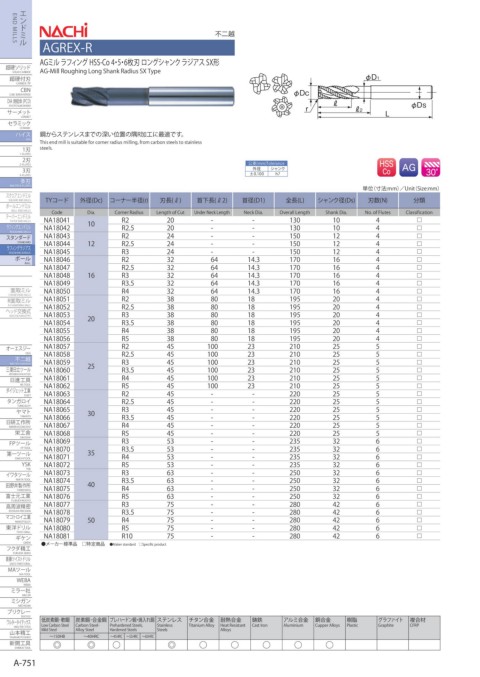Click code NA18076 in the table

[x=57, y=497]
